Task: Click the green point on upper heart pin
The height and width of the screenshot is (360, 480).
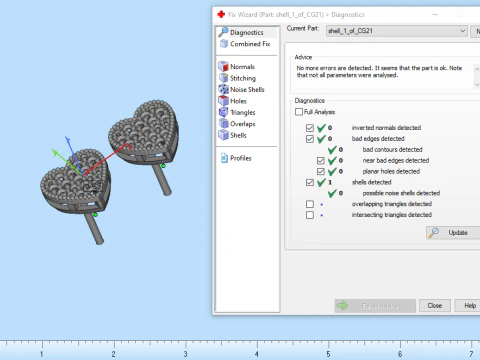Action: pyautogui.click(x=163, y=166)
